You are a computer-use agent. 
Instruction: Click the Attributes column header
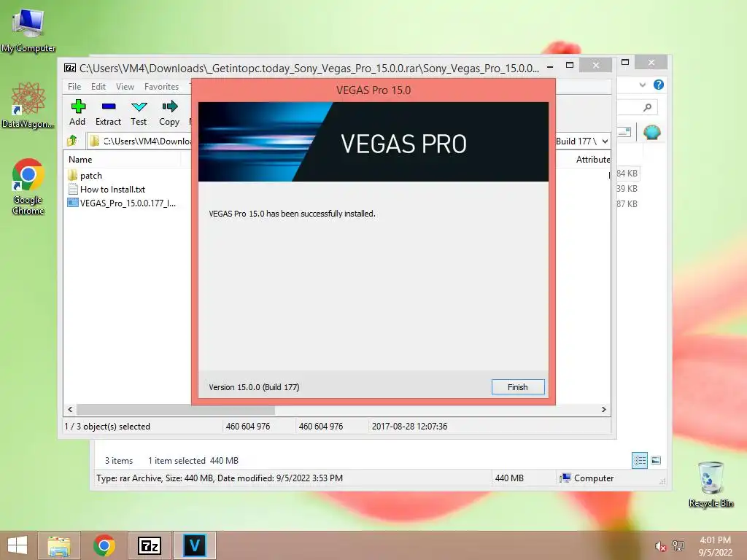pos(592,160)
